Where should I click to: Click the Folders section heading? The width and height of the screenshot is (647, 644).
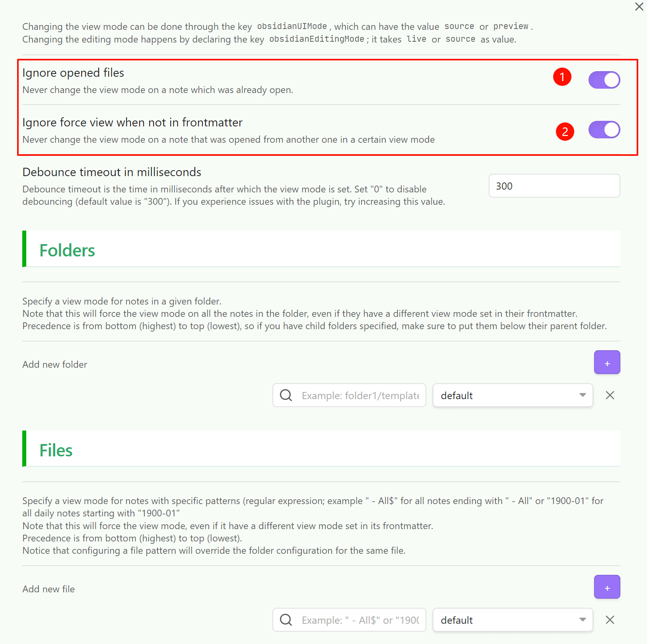tap(67, 250)
